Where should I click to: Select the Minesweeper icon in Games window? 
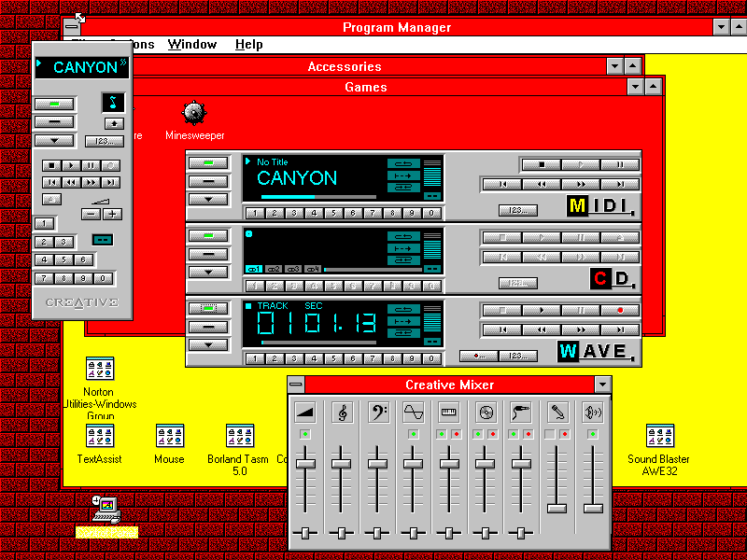pos(194,113)
